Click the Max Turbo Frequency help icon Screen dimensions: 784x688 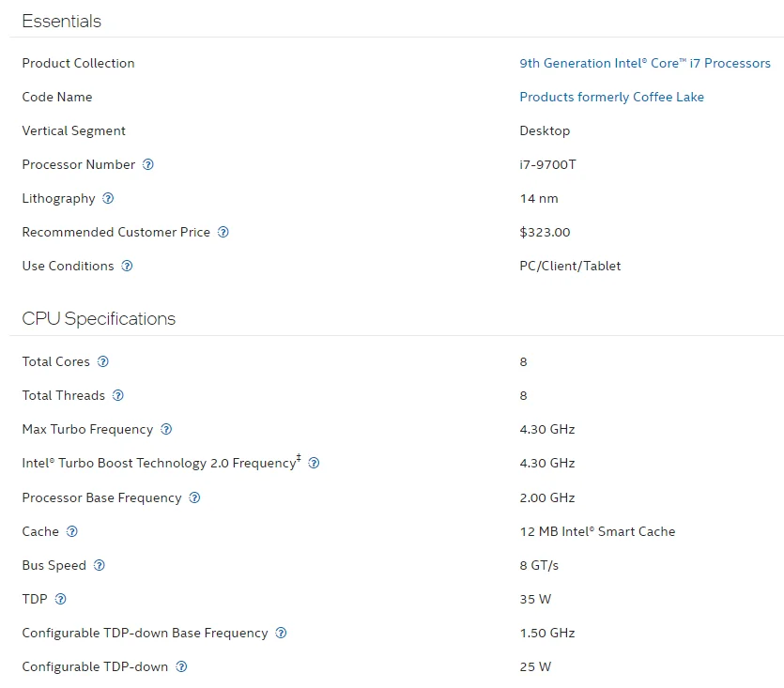[166, 429]
